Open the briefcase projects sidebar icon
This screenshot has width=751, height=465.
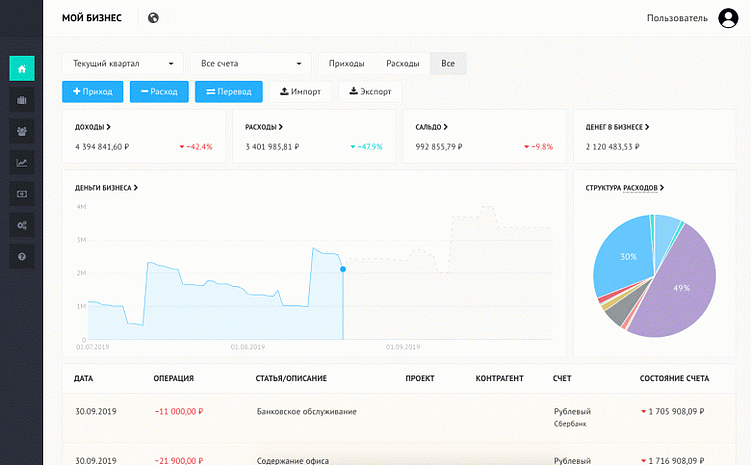(22, 100)
